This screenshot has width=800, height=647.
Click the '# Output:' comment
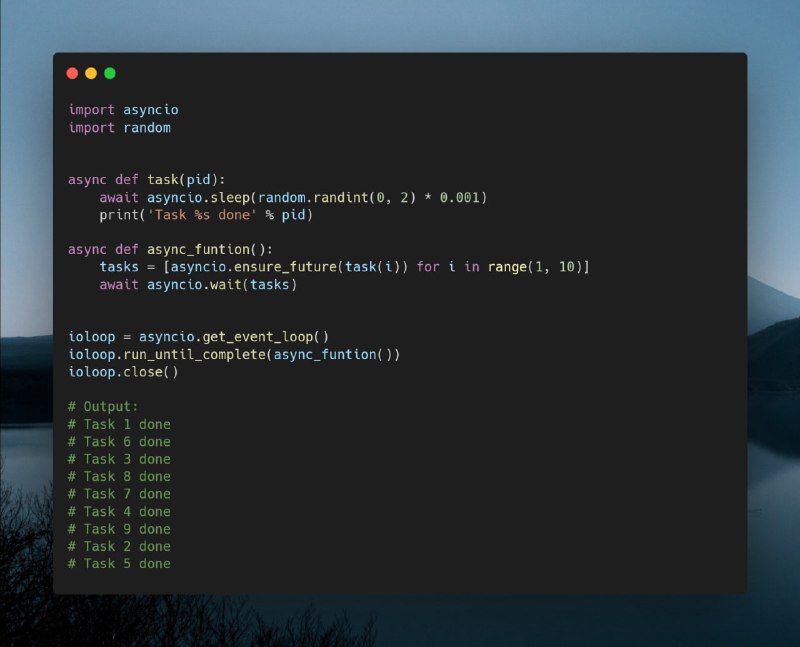[103, 407]
